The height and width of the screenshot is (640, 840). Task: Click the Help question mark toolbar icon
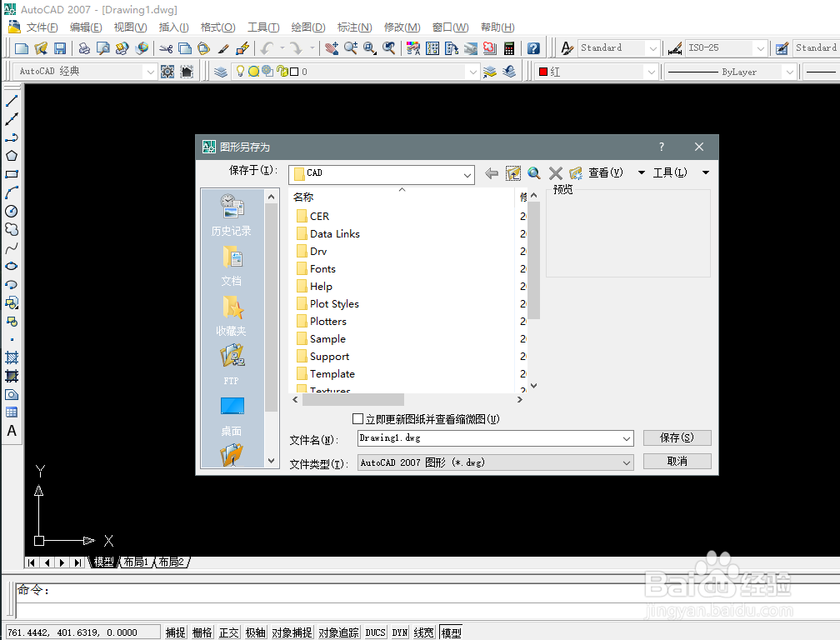(533, 48)
